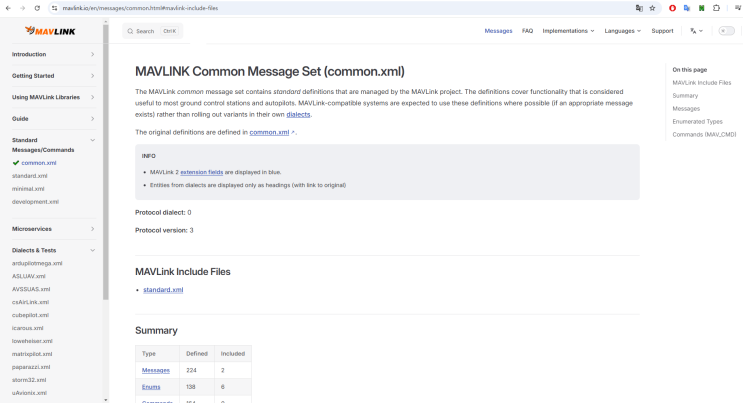Screen dimensions: 743x403
Task: Open standard.xml under Include Files
Action: pos(163,290)
